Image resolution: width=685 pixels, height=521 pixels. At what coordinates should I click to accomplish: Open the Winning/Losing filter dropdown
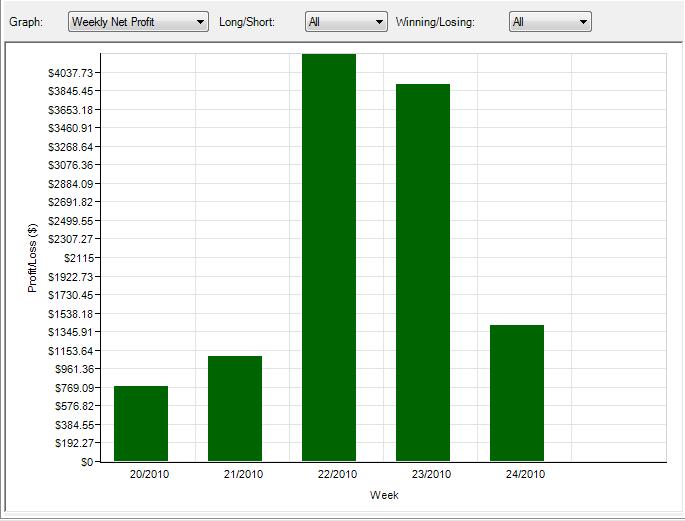tap(550, 22)
